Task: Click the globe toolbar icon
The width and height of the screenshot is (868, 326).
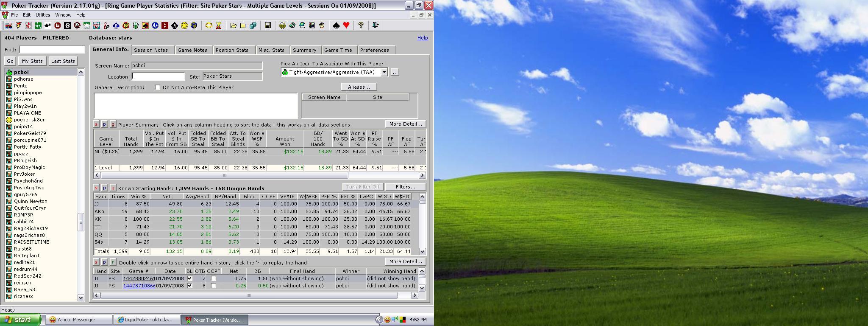Action: [194, 25]
